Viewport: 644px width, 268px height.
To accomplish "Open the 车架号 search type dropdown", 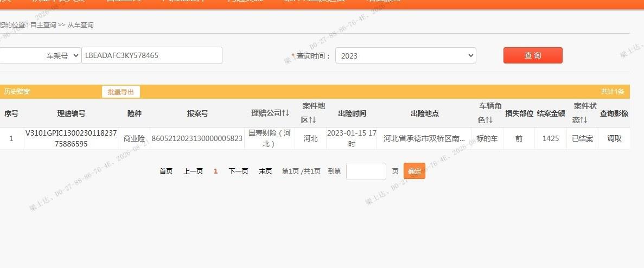I will pos(40,55).
